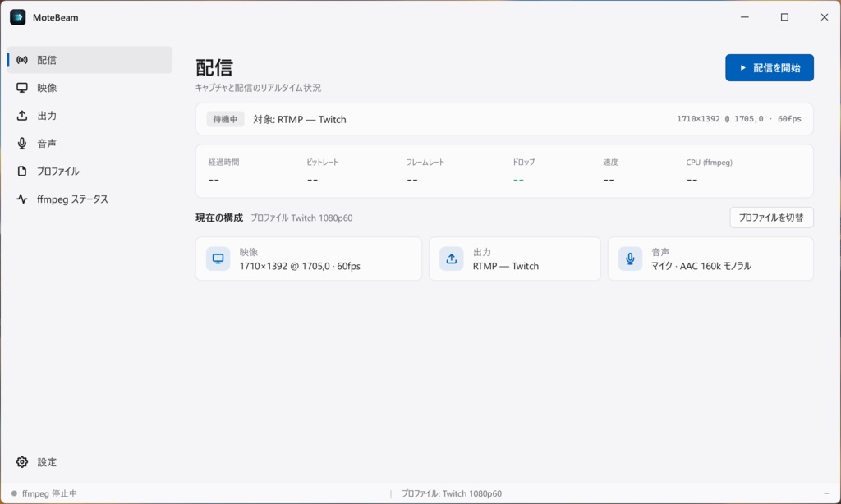Maximize the MoteBeam window
The height and width of the screenshot is (504, 841).
(784, 17)
